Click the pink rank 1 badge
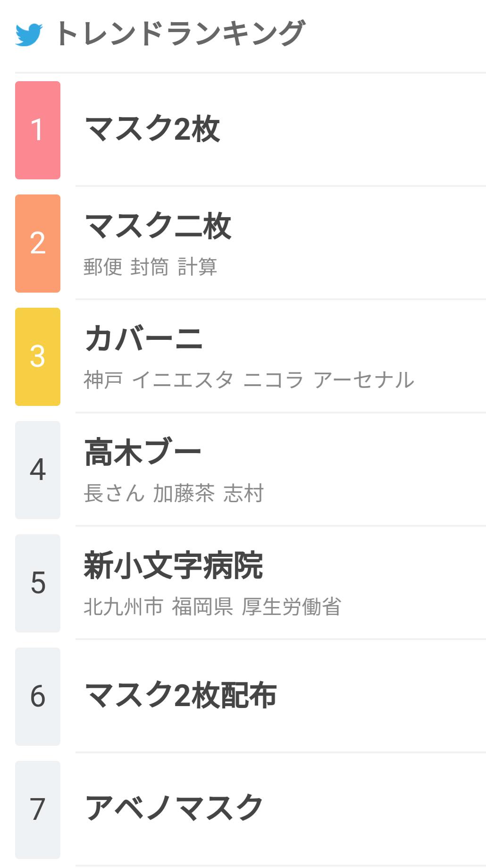 (x=38, y=130)
